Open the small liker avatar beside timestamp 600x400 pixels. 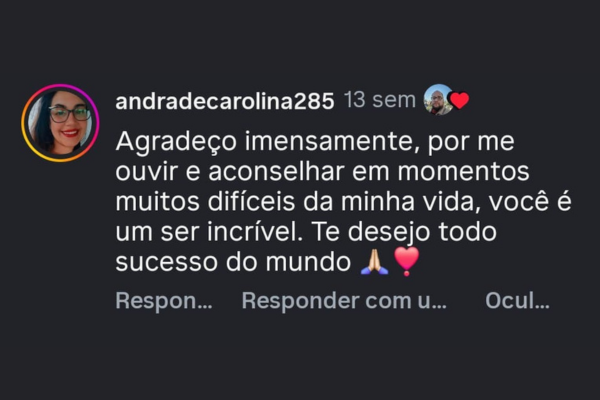[439, 100]
